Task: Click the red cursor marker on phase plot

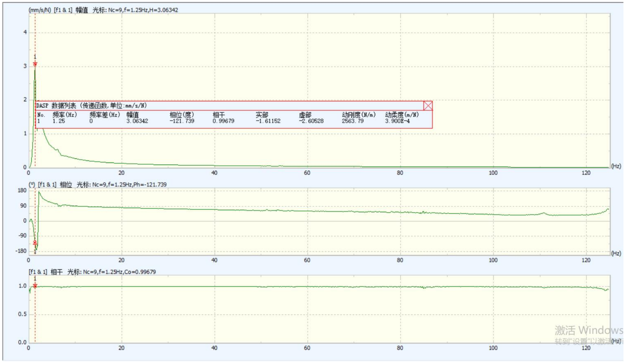Action: coord(35,243)
